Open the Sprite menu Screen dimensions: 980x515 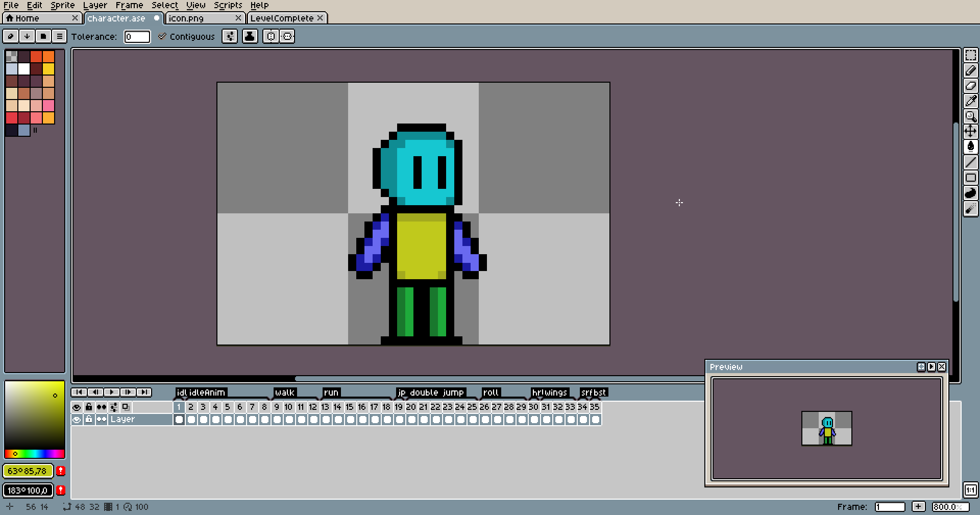(x=62, y=5)
